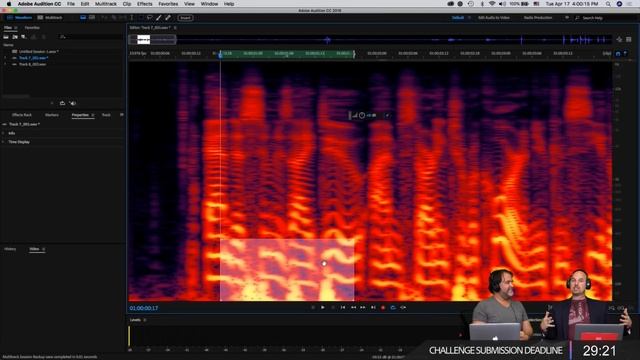640x360 pixels.
Task: Switch to Waveform editor view
Action: (20, 18)
